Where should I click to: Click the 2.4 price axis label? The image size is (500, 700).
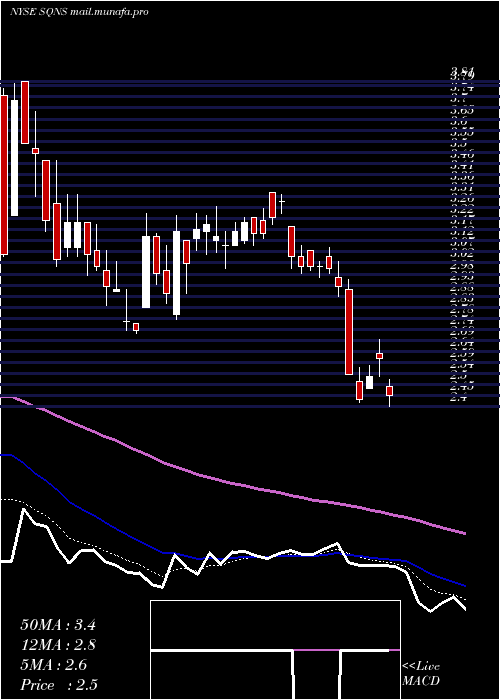coord(458,398)
